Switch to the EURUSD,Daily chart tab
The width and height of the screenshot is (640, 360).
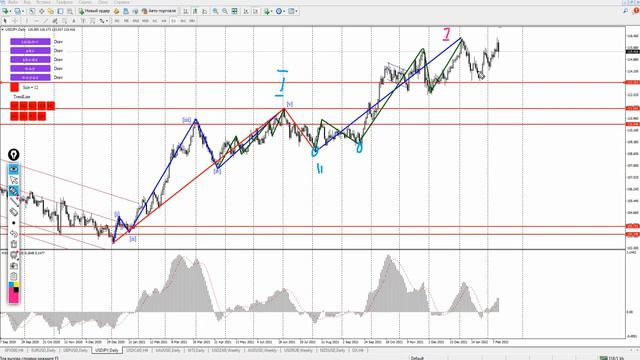pyautogui.click(x=43, y=351)
